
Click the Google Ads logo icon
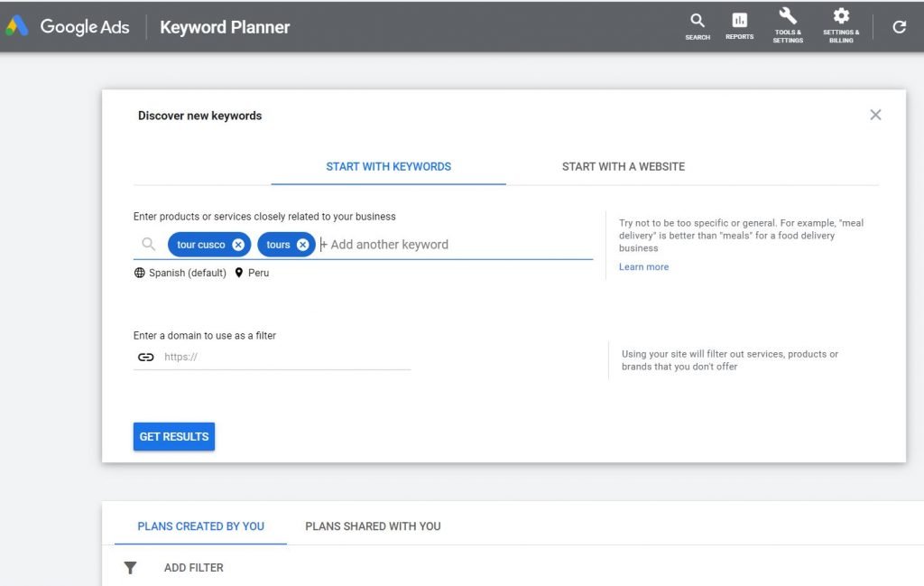coord(17,26)
